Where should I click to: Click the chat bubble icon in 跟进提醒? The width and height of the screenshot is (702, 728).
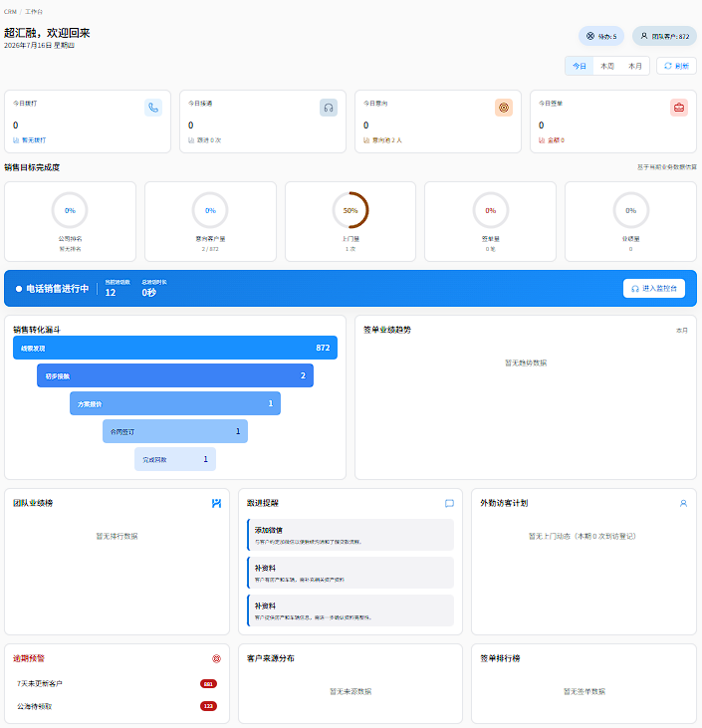(x=449, y=503)
